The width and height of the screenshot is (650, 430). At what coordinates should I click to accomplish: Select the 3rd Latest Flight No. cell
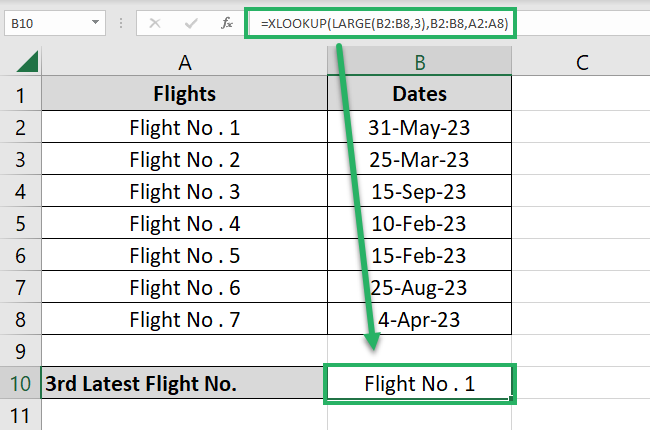(x=185, y=384)
